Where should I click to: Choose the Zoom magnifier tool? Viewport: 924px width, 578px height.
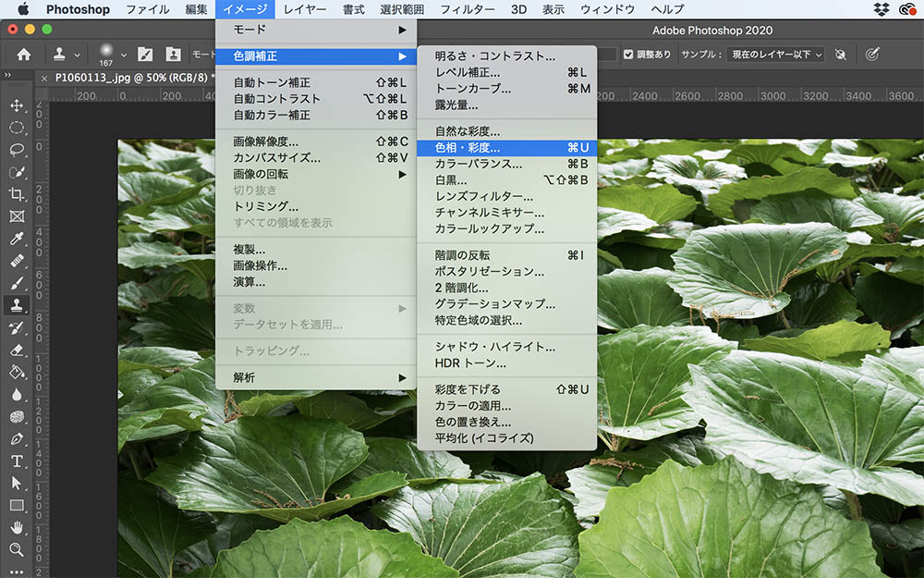point(17,549)
